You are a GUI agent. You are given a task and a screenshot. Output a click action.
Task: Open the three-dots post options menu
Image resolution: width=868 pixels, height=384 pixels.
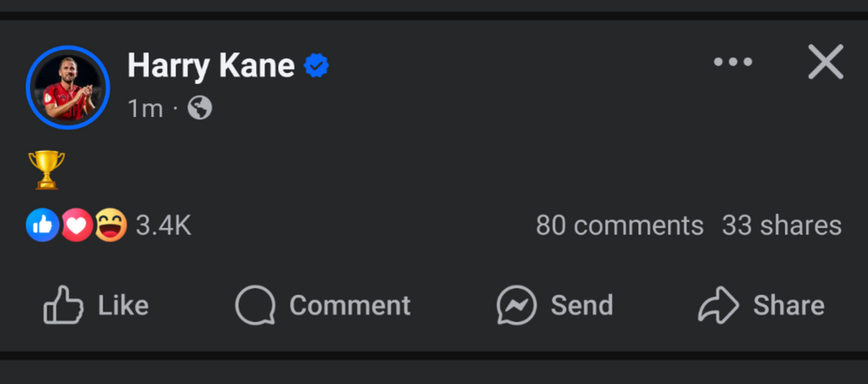pyautogui.click(x=732, y=63)
